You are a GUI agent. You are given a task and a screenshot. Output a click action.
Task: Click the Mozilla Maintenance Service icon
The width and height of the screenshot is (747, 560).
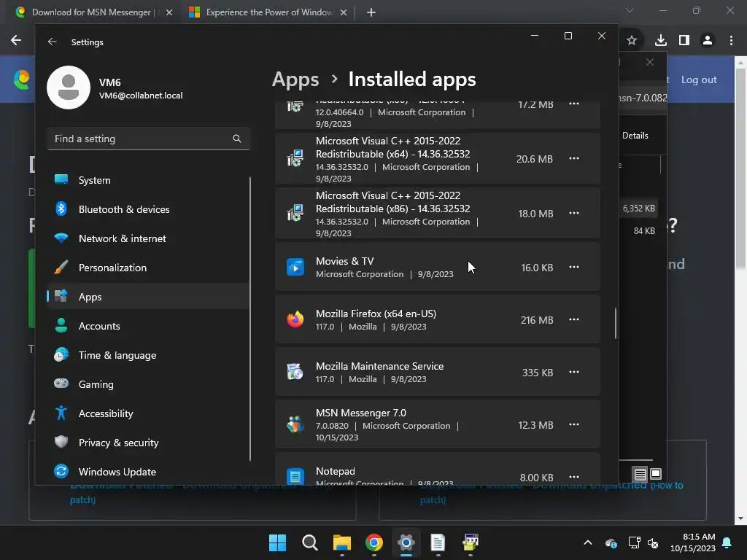coord(295,372)
